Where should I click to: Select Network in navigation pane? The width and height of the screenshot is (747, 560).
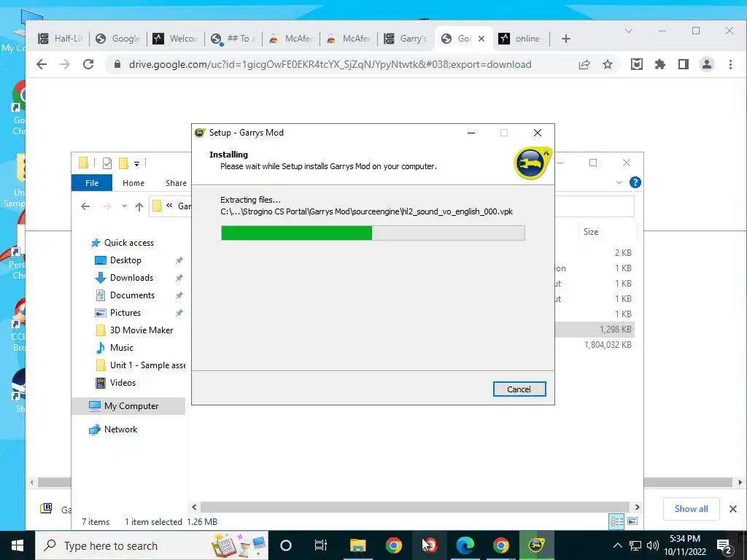click(x=120, y=429)
